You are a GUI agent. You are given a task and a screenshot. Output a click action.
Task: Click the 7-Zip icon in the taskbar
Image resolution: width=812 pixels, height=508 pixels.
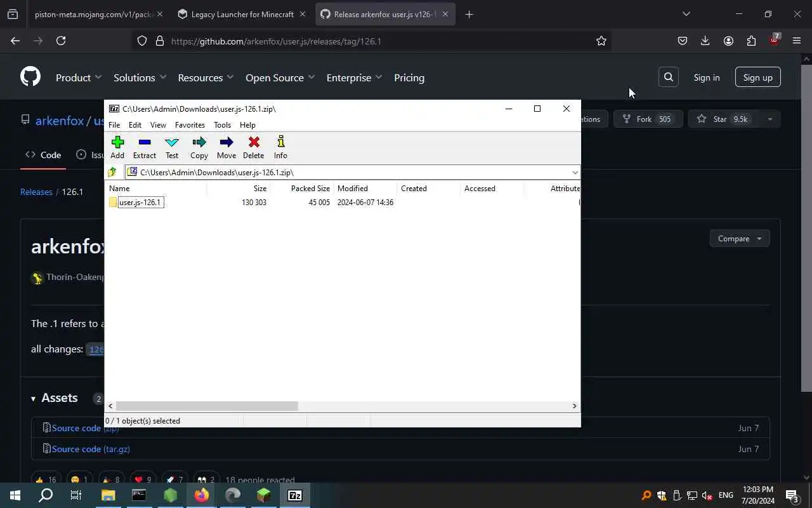point(295,495)
